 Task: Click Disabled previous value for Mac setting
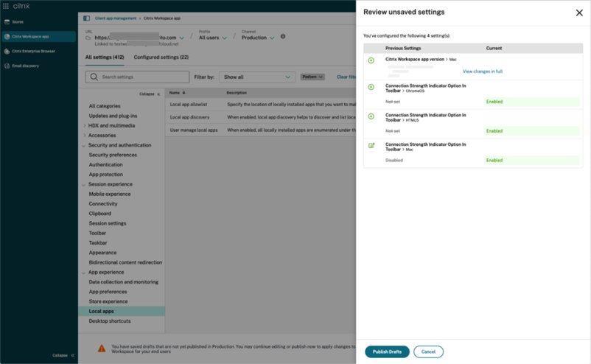coord(394,161)
